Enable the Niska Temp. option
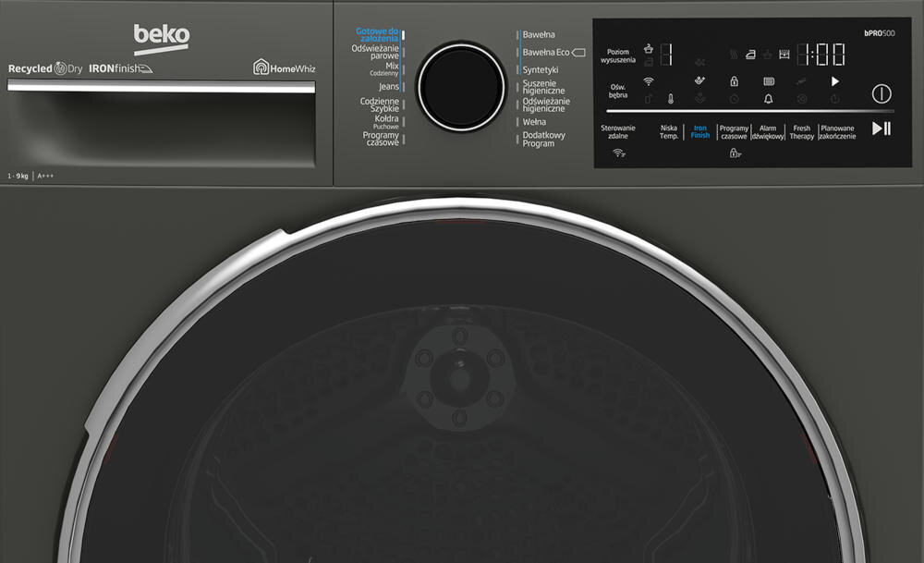924x563 pixels. click(x=669, y=130)
